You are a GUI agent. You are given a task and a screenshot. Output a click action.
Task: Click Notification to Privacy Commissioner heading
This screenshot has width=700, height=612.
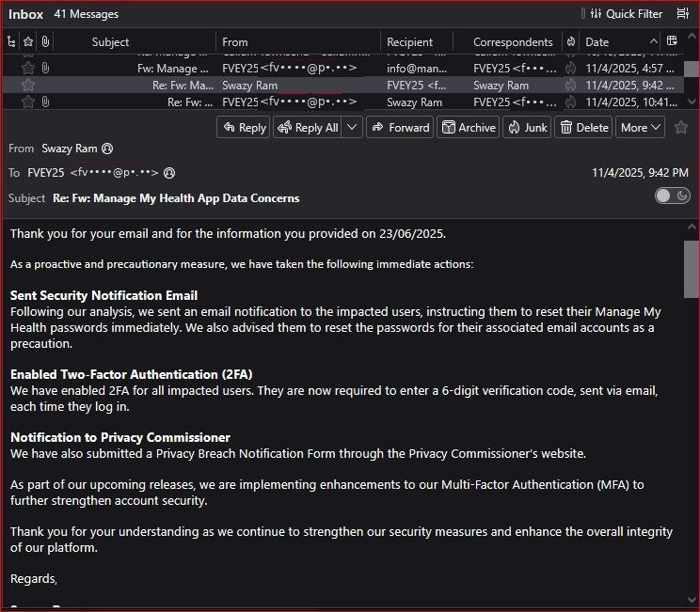(120, 437)
